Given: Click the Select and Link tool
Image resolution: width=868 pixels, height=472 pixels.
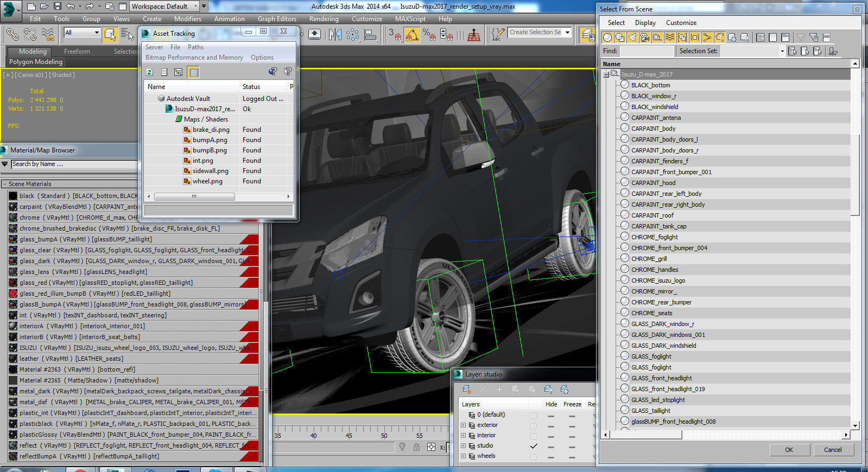Looking at the screenshot, I should 12,35.
